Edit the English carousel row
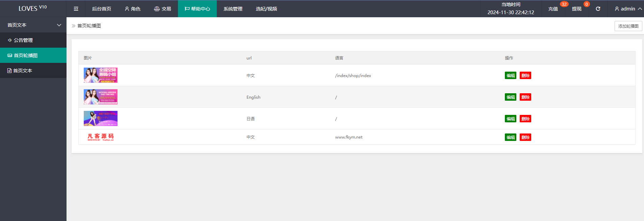644x221 pixels. tap(510, 97)
